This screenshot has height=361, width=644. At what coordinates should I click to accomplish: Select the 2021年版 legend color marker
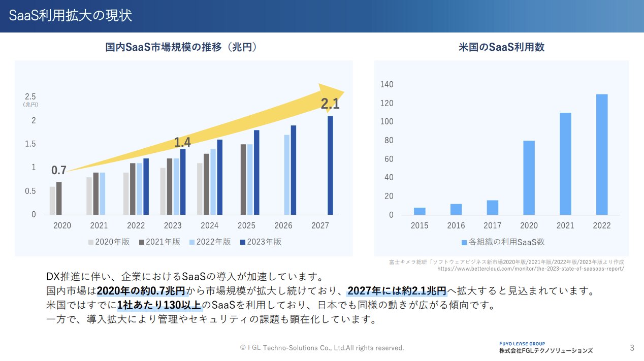(142, 242)
